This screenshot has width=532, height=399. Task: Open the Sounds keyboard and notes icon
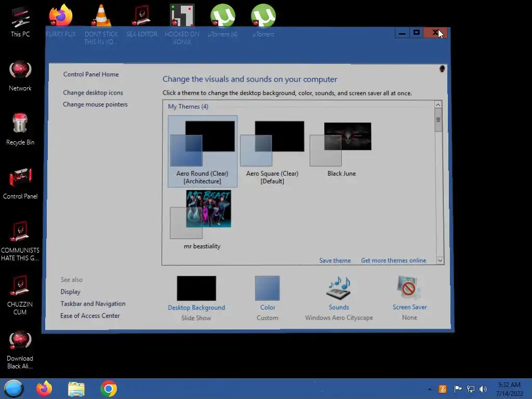(x=339, y=288)
